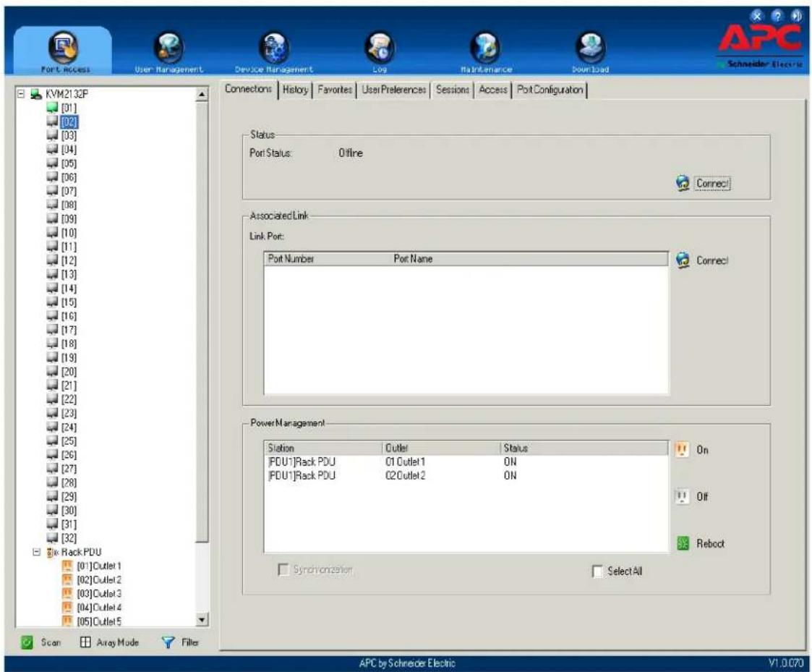This screenshot has height=672, width=812.
Task: Click the Status column header in Power Management
Action: [x=584, y=448]
